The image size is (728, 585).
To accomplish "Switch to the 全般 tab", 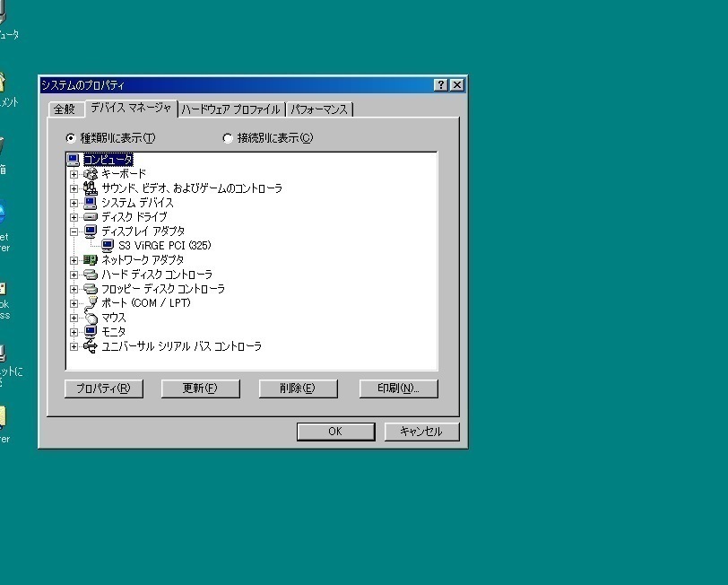I will pyautogui.click(x=65, y=109).
